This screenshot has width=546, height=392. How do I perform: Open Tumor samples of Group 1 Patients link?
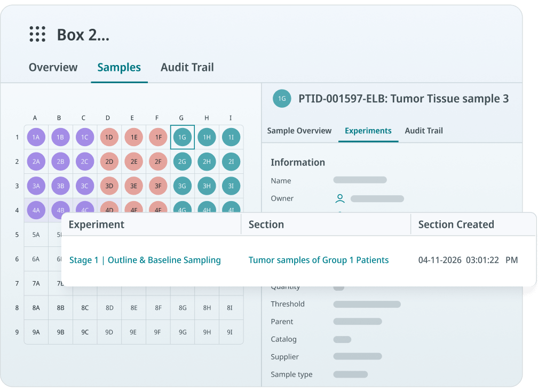[x=318, y=260]
